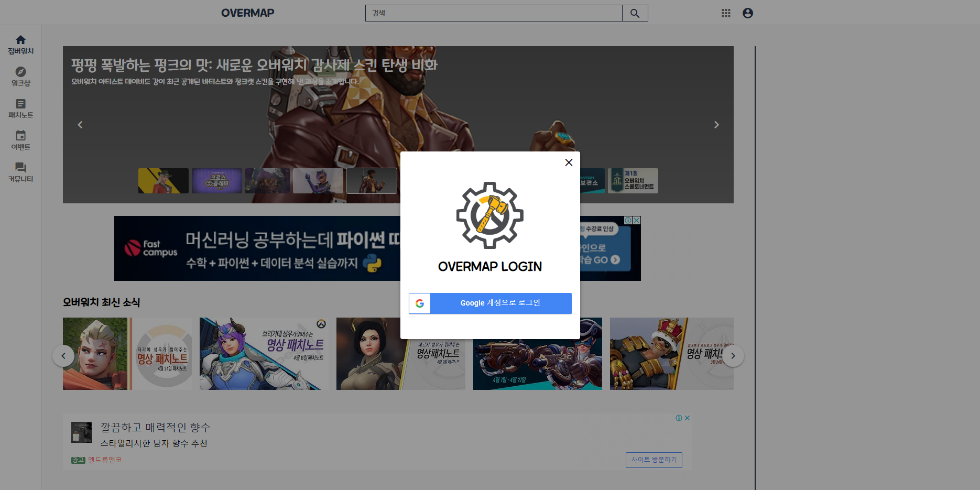
Task: Open the community chat sidebar item
Action: [20, 172]
